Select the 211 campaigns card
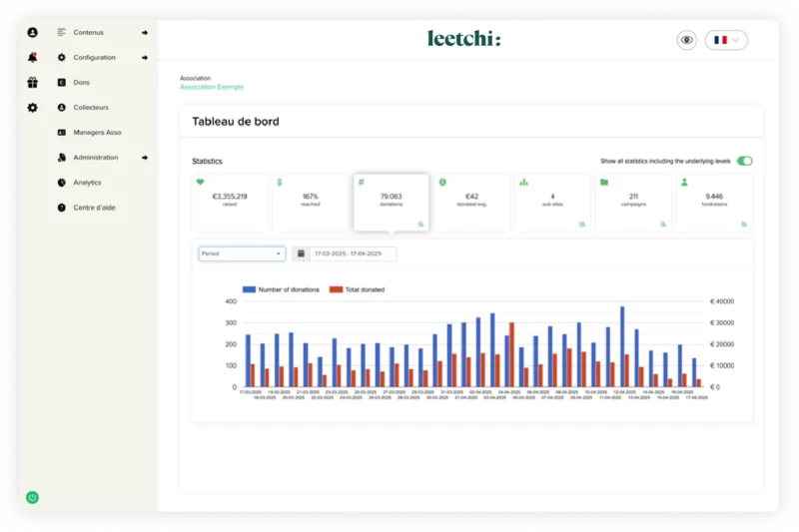The width and height of the screenshot is (799, 532). click(633, 203)
